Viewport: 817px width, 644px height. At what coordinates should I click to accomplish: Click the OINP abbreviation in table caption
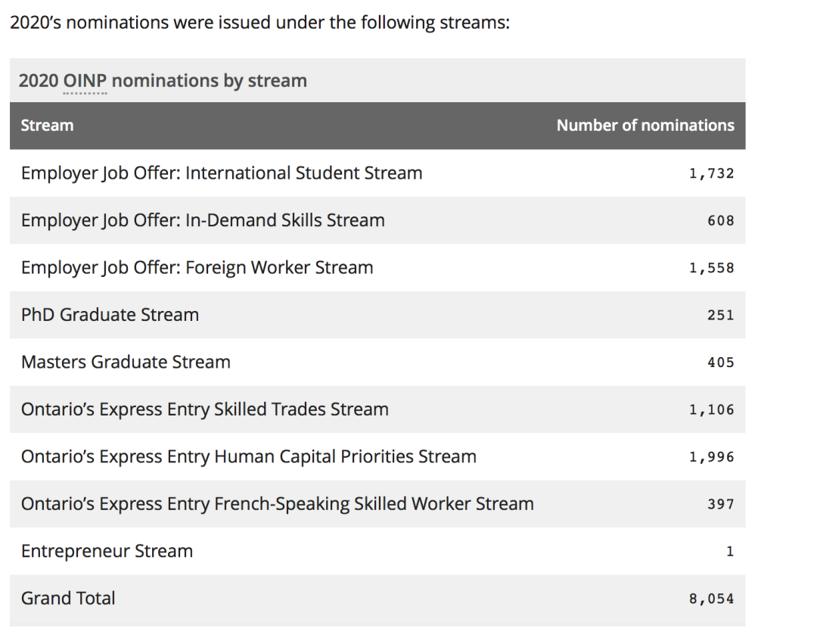(85, 81)
